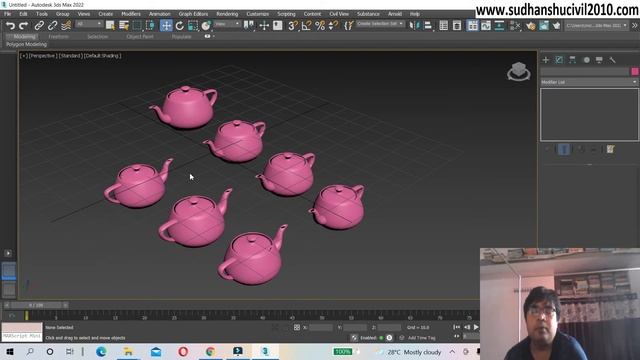The width and height of the screenshot is (640, 360).
Task: Open Schematic View
Action: pyautogui.click(x=499, y=26)
